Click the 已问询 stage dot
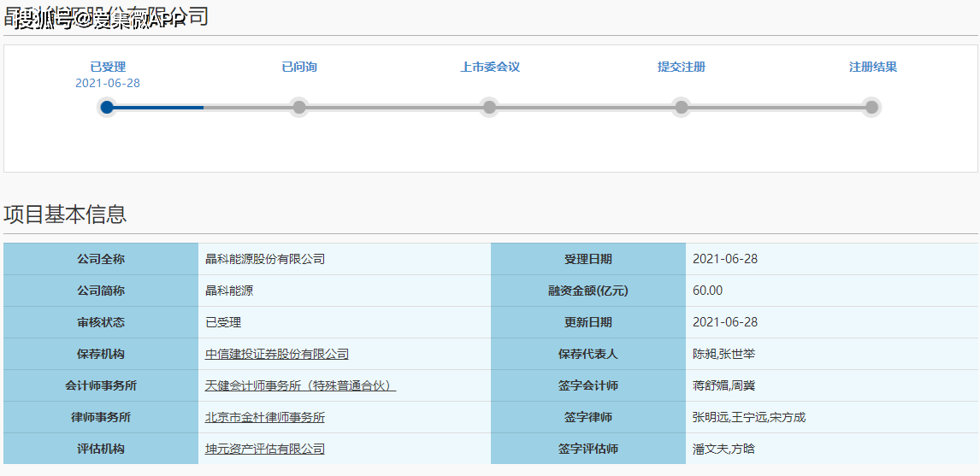The height and width of the screenshot is (476, 980). coord(298,107)
